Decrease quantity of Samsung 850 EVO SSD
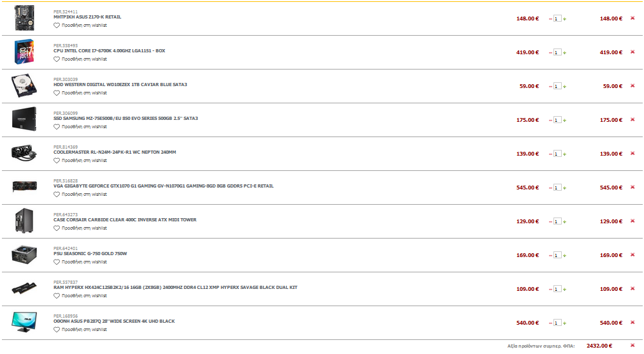The width and height of the screenshot is (644, 354). click(550, 121)
